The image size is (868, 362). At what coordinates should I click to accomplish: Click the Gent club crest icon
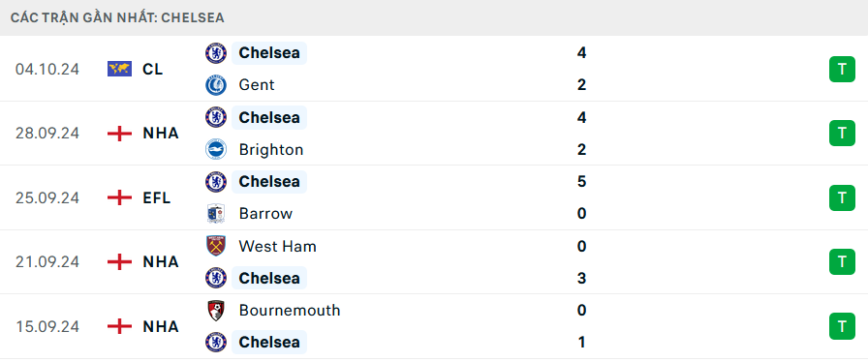[216, 85]
